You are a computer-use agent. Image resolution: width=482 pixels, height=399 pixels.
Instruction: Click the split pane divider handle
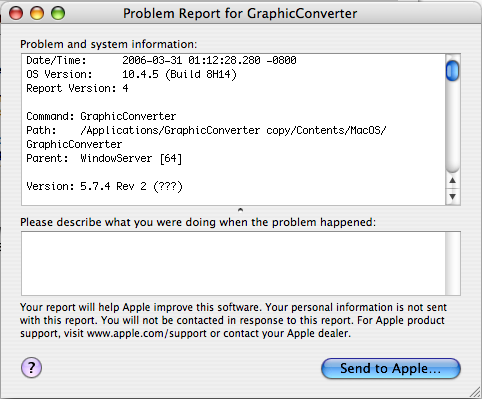coord(240,210)
